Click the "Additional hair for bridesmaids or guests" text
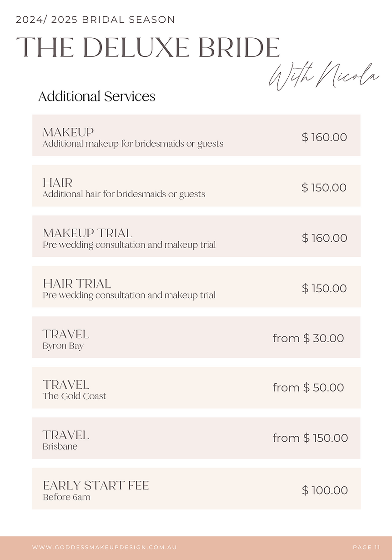This screenshot has height=560, width=392. tap(124, 195)
